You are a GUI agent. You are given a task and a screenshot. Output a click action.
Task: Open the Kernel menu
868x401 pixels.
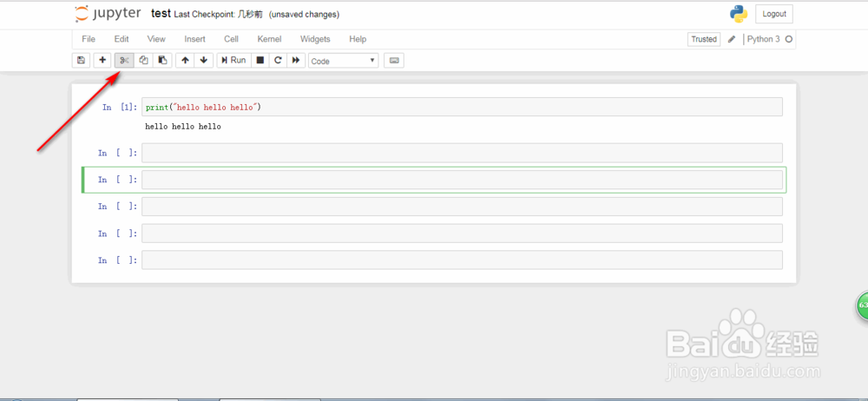click(x=269, y=39)
